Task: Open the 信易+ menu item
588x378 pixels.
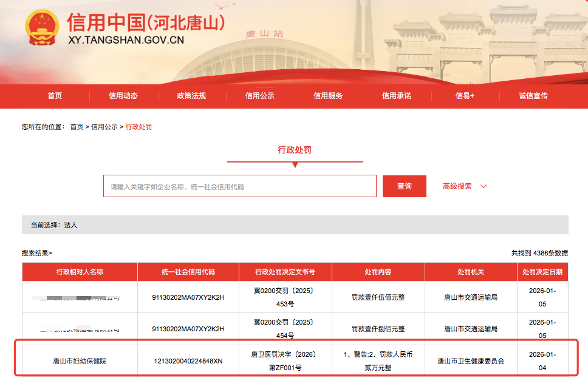Action: point(465,96)
